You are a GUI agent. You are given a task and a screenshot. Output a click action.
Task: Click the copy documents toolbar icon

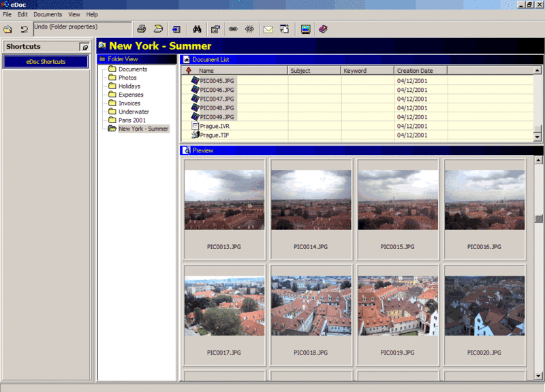coord(285,29)
